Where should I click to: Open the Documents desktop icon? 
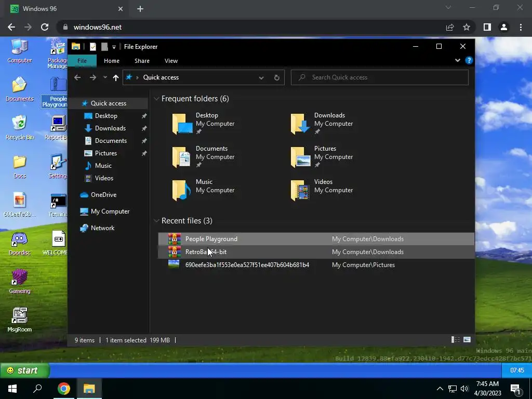[19, 89]
